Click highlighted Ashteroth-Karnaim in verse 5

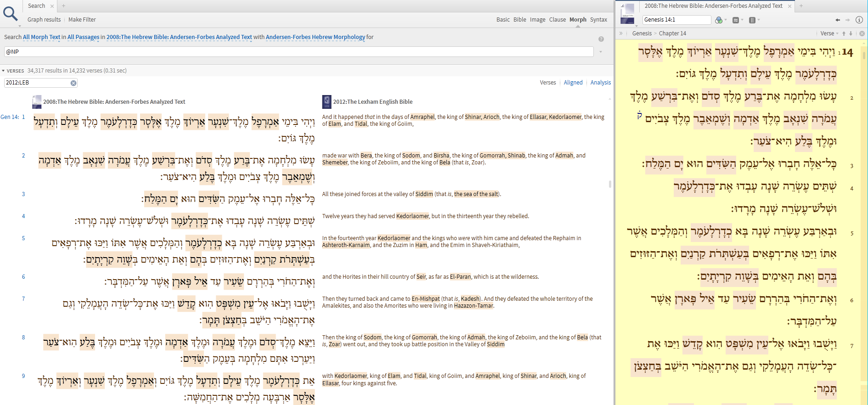(346, 245)
